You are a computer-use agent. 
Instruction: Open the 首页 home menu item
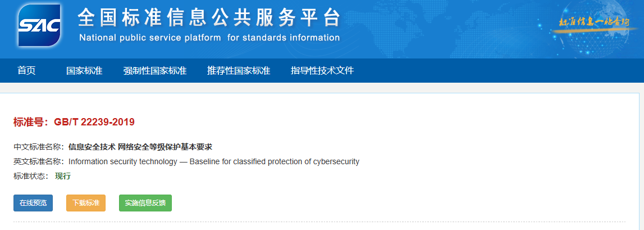[27, 70]
